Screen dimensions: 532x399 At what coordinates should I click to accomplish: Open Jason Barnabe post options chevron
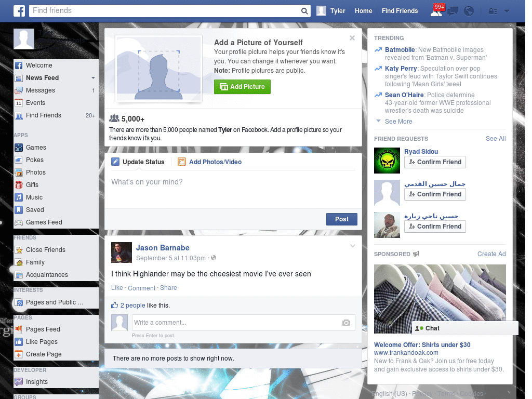coord(353,246)
